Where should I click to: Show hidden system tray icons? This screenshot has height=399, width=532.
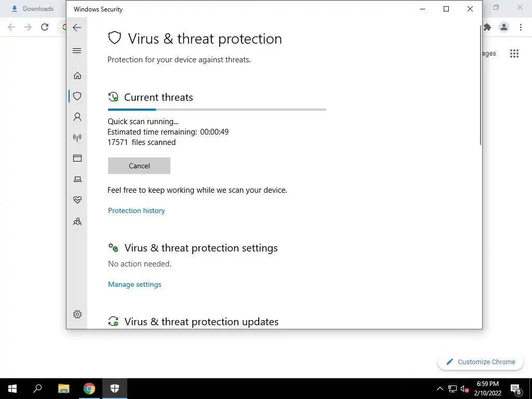click(440, 389)
